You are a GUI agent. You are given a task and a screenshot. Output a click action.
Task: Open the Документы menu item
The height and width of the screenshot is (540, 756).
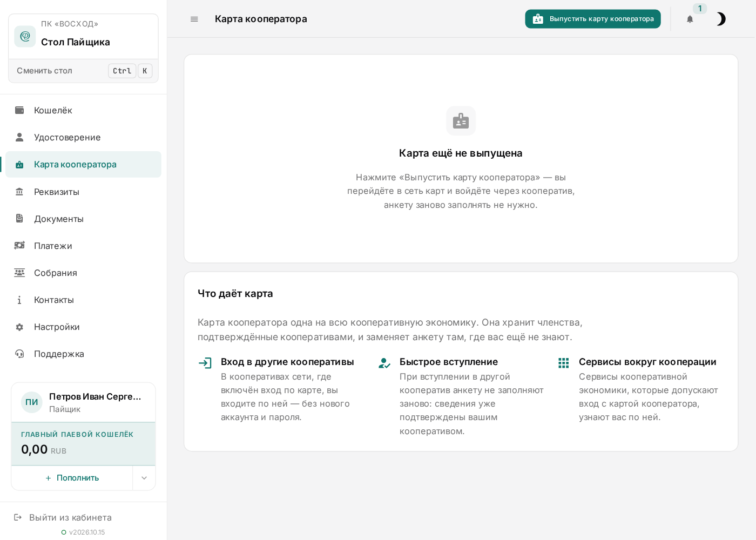pos(83,219)
